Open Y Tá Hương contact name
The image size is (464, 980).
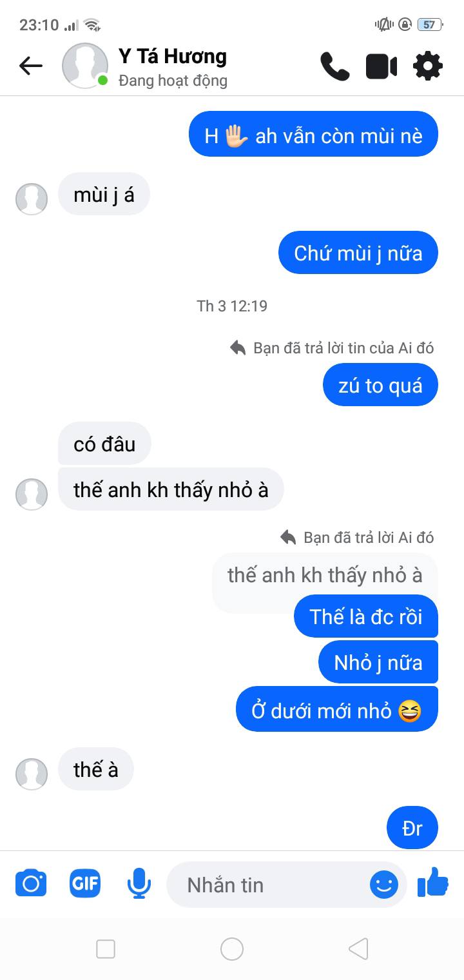(173, 57)
